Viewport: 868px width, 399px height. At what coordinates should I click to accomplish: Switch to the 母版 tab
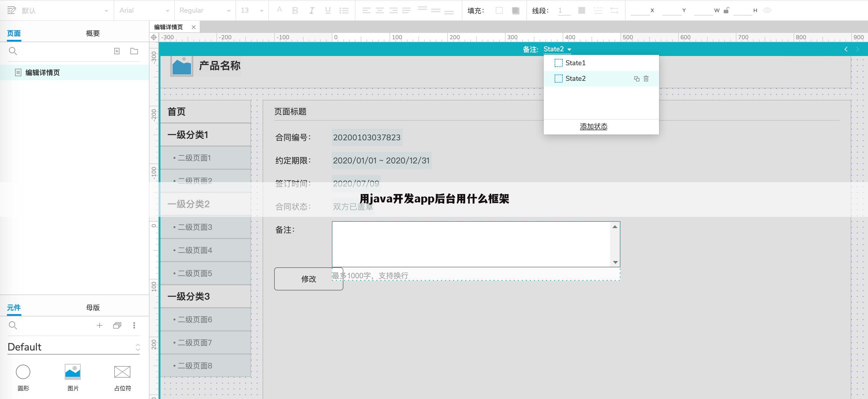[93, 307]
